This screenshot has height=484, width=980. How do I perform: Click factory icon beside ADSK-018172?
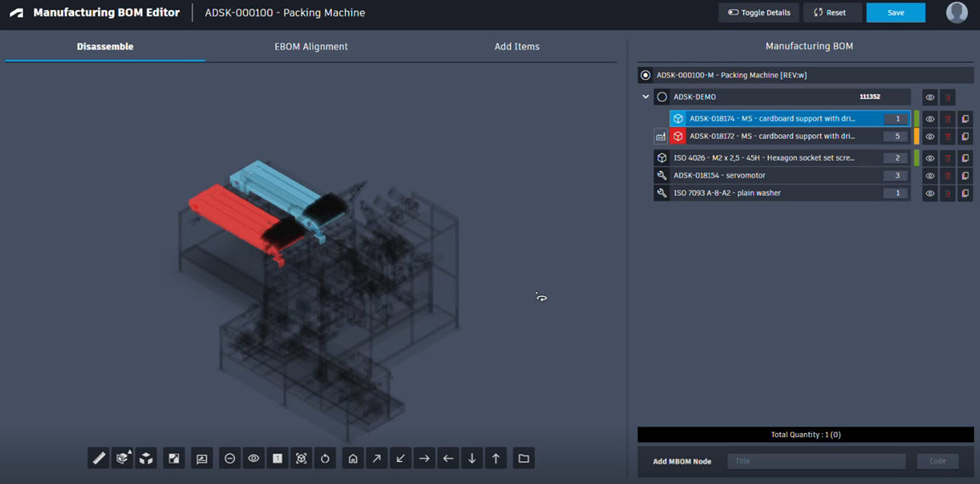tap(661, 136)
